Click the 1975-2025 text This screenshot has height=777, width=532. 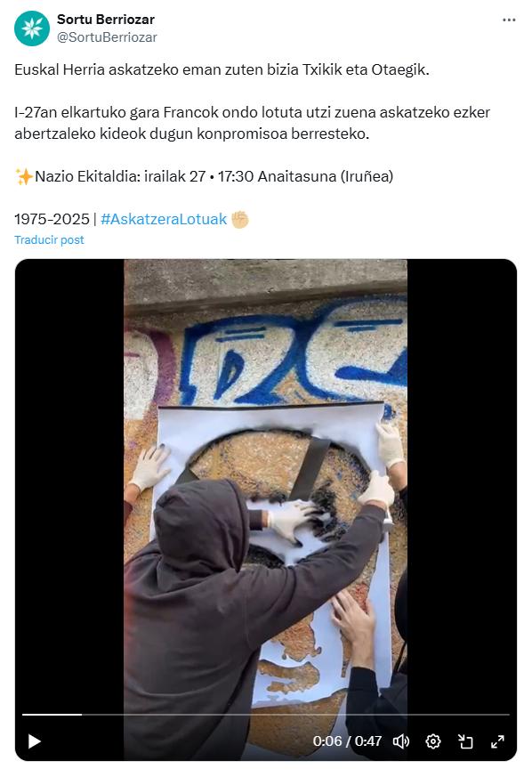[52, 219]
